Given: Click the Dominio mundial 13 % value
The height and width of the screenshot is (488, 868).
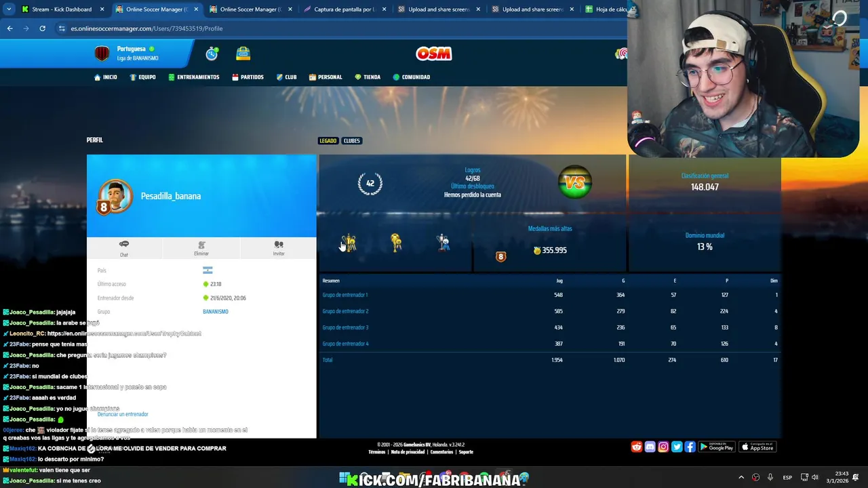Looking at the screenshot, I should 705,247.
